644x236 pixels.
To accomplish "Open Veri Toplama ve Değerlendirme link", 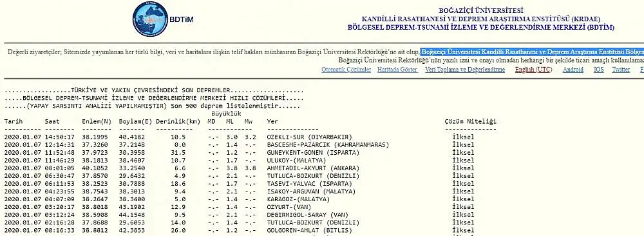I will pos(465,70).
